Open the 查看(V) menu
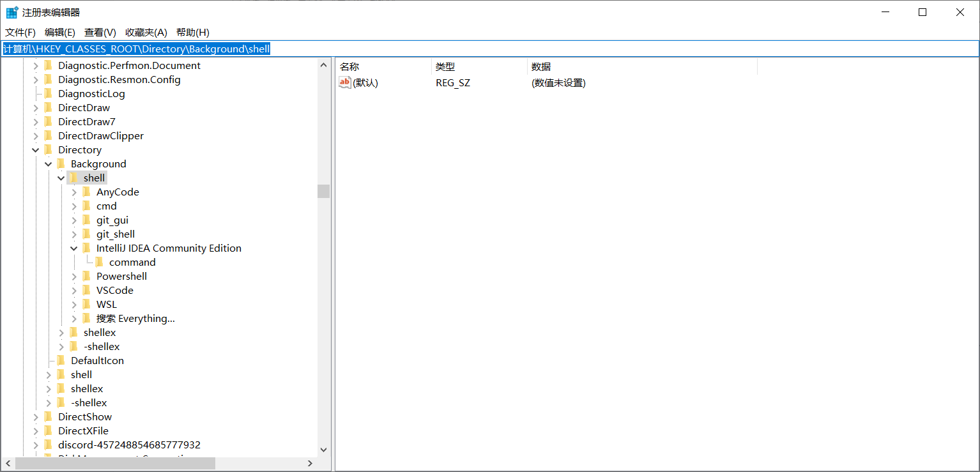 (x=100, y=32)
